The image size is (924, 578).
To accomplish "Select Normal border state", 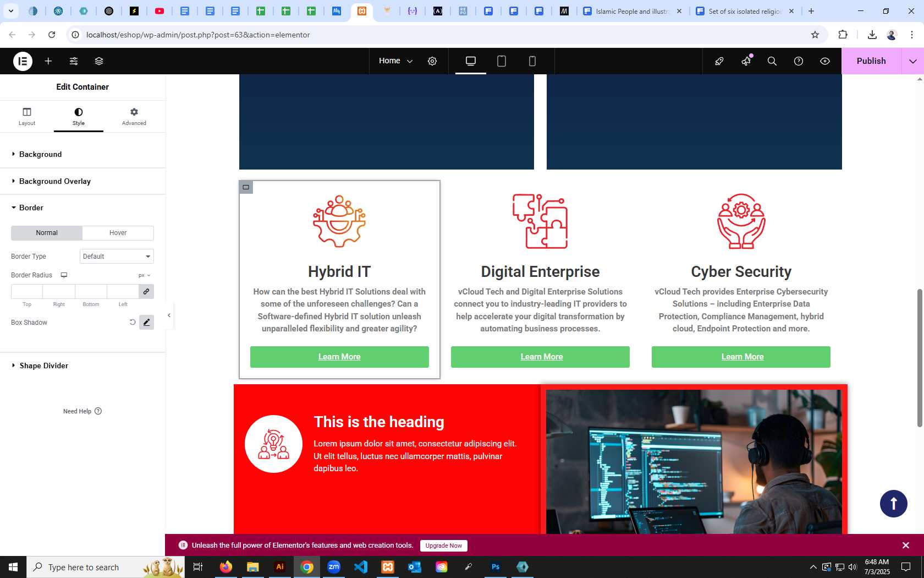I will (x=47, y=233).
